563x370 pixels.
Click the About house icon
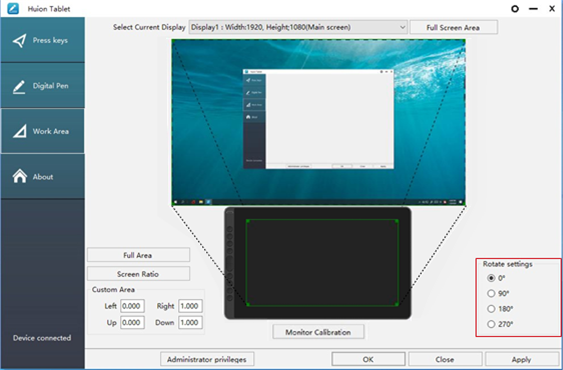point(20,176)
